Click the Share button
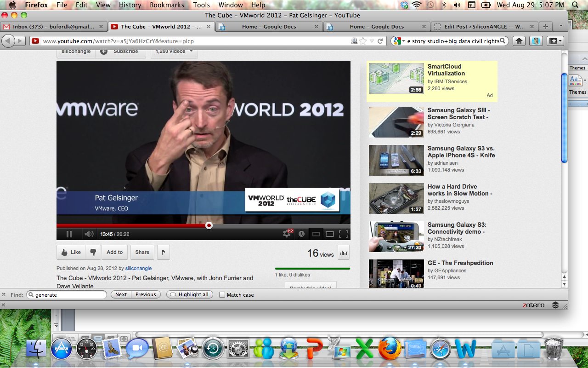 [x=142, y=252]
